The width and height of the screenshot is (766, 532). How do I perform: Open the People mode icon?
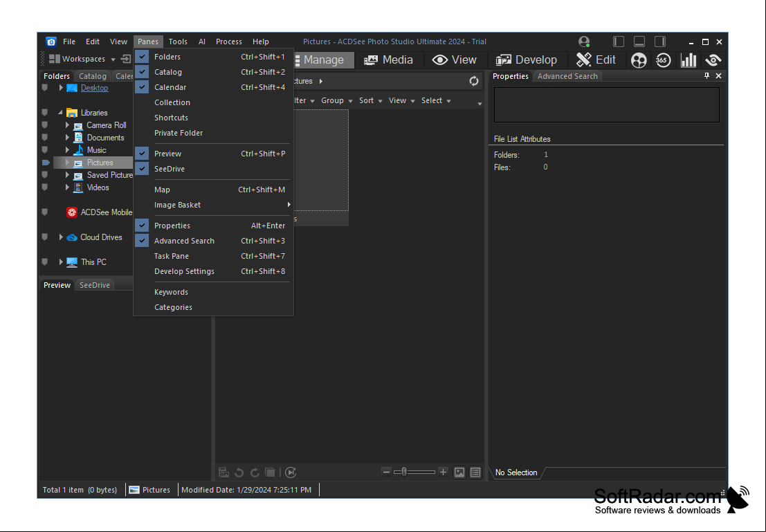click(x=639, y=60)
